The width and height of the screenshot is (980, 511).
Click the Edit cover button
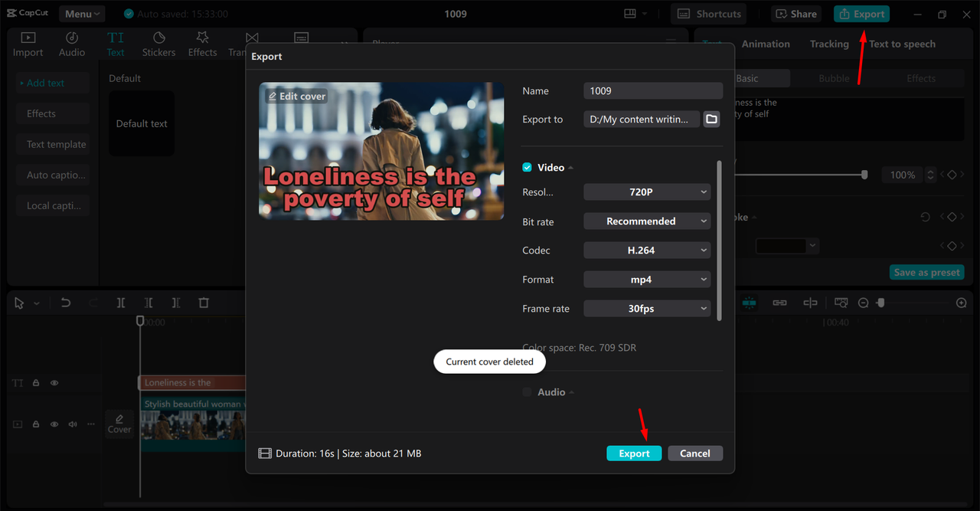coord(296,96)
